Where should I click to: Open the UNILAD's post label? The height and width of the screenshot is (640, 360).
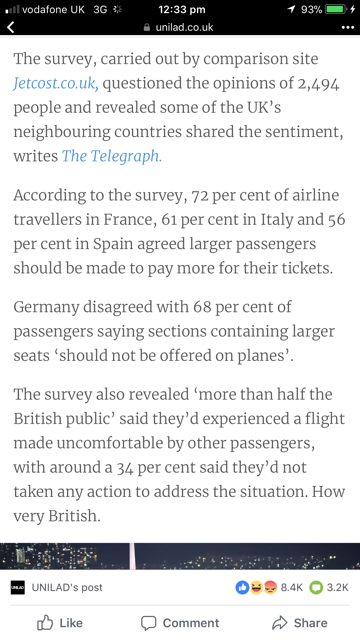pyautogui.click(x=67, y=587)
